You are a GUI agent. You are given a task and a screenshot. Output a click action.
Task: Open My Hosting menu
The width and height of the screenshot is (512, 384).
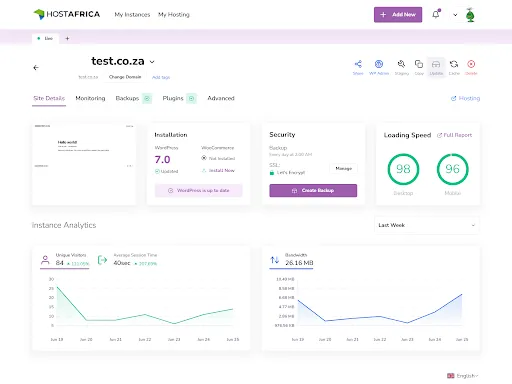(174, 15)
